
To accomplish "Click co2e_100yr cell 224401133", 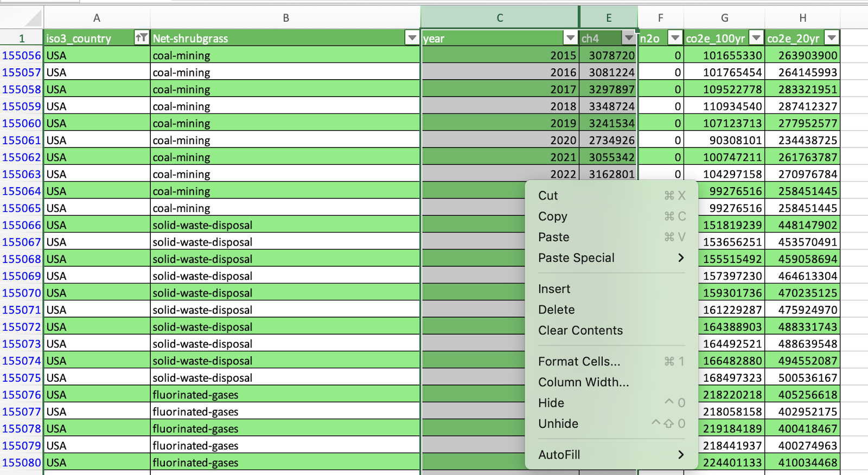I will tap(732, 463).
